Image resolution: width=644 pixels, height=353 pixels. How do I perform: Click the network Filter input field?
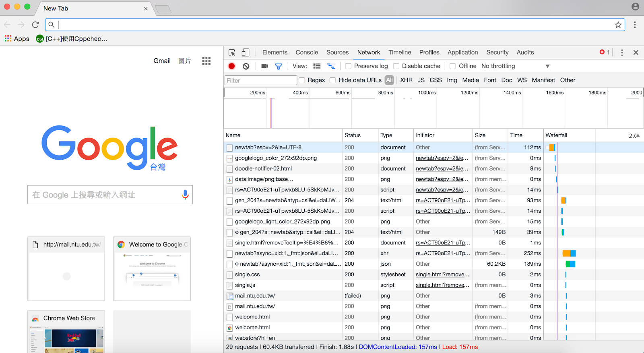point(261,80)
